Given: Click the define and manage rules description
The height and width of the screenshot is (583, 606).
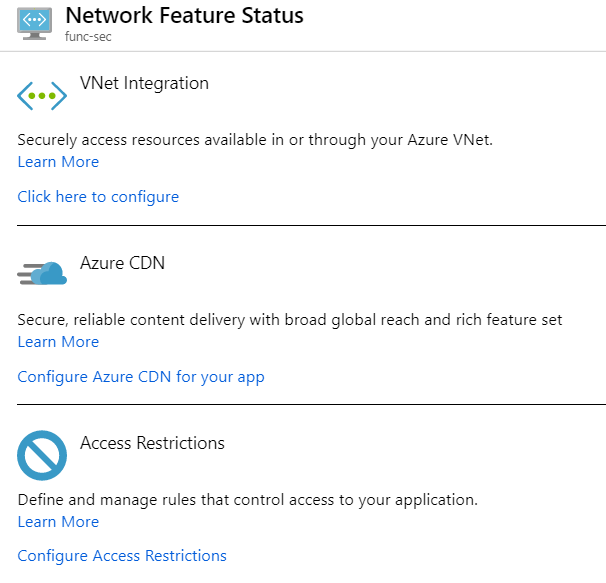Looking at the screenshot, I should pyautogui.click(x=247, y=499).
